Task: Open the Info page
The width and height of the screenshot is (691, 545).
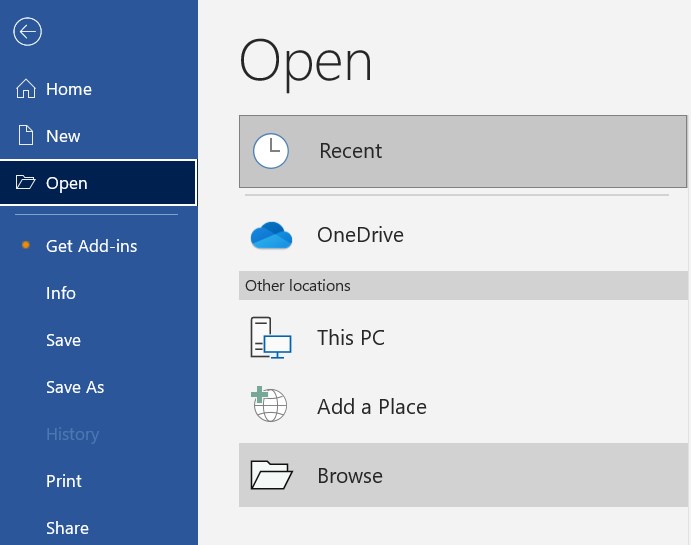Action: 61,293
